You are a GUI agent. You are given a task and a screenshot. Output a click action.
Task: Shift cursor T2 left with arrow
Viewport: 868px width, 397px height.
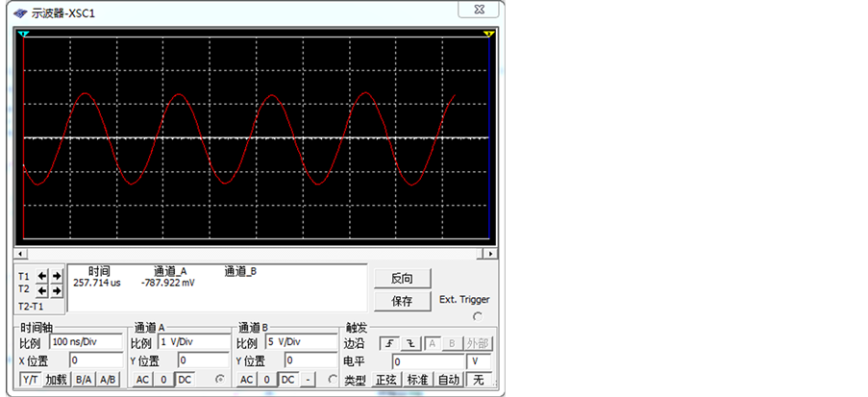pyautogui.click(x=42, y=289)
